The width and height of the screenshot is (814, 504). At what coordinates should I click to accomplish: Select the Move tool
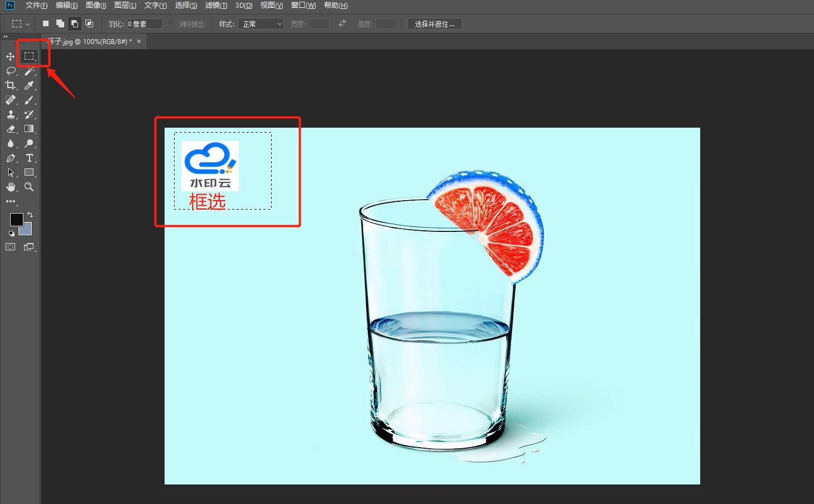coord(10,56)
